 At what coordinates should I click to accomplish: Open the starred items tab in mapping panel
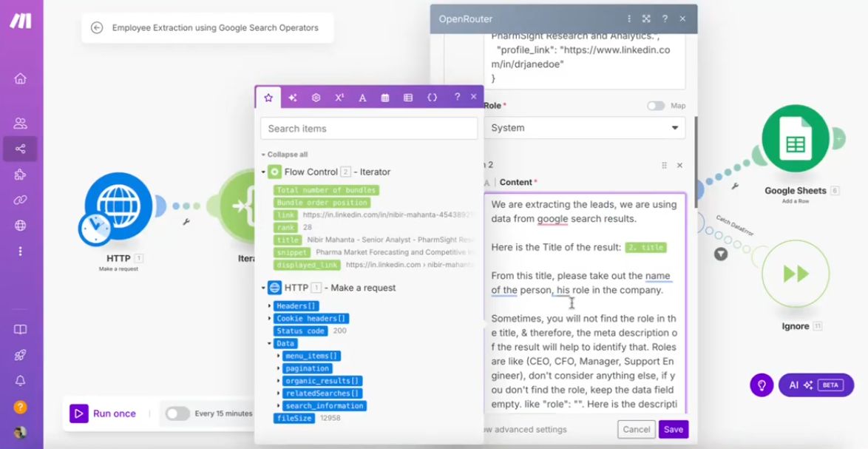pyautogui.click(x=268, y=98)
